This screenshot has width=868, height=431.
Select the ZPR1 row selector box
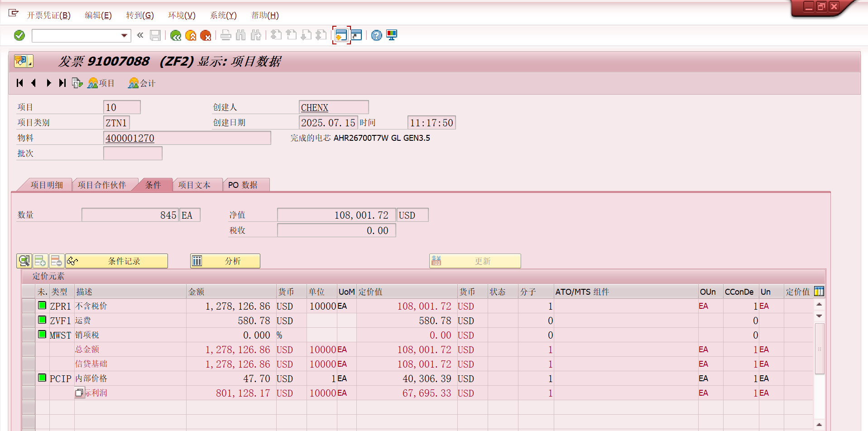coord(29,306)
